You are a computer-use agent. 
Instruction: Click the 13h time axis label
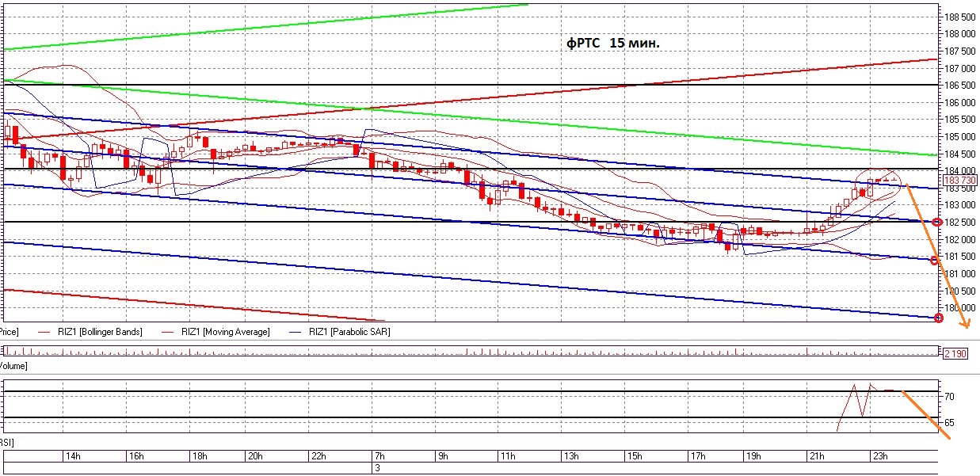[x=571, y=456]
